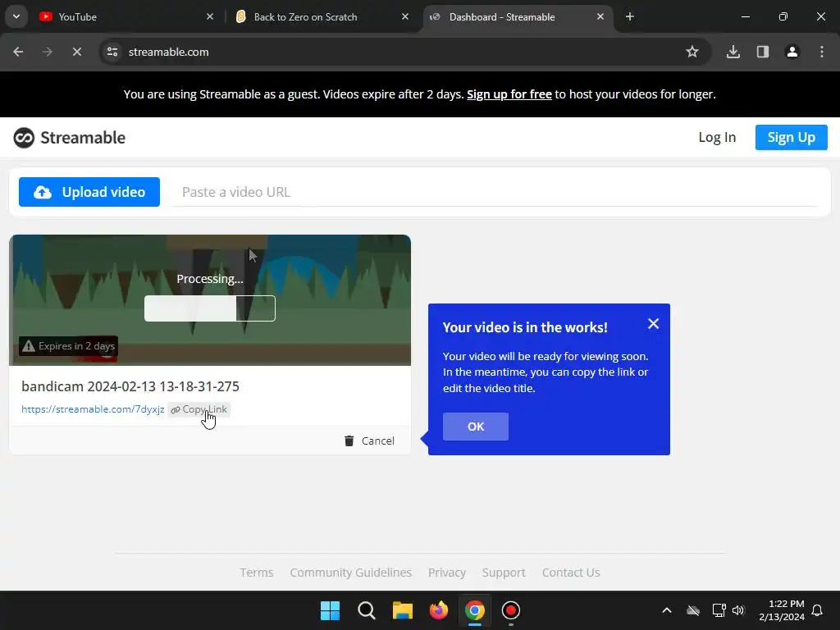The height and width of the screenshot is (630, 840).
Task: Click the Processing progress bar
Action: pyautogui.click(x=210, y=308)
